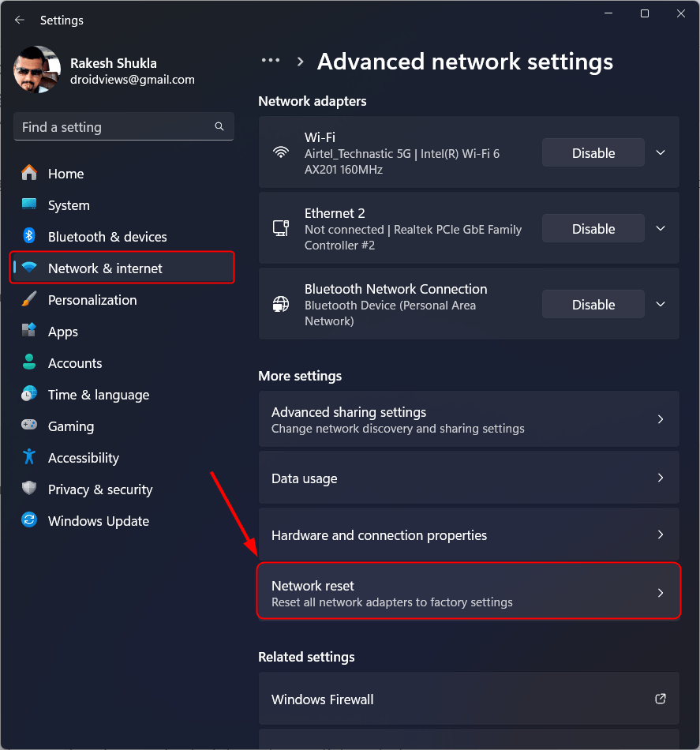Image resolution: width=700 pixels, height=750 pixels.
Task: Click the Wi-Fi adapter icon
Action: 281,152
